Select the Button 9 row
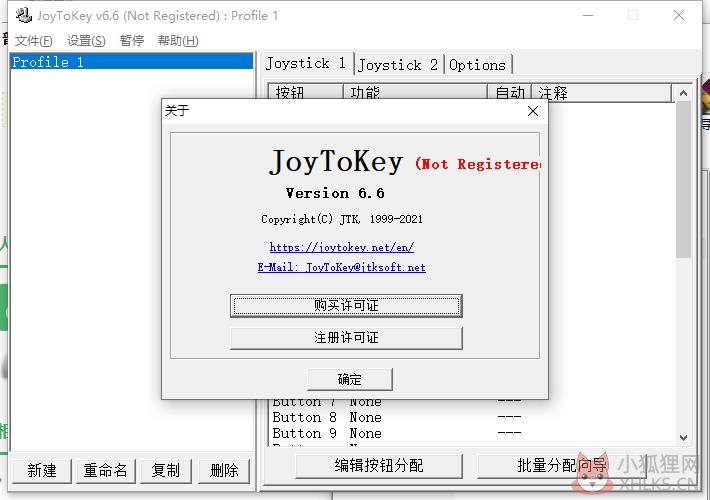710x500 pixels. click(x=473, y=433)
